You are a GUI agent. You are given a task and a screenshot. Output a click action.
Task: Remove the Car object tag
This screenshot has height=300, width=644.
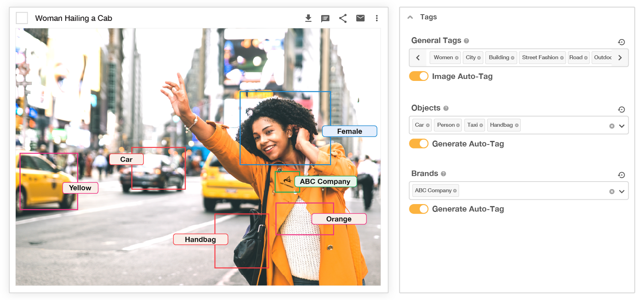[x=427, y=126]
